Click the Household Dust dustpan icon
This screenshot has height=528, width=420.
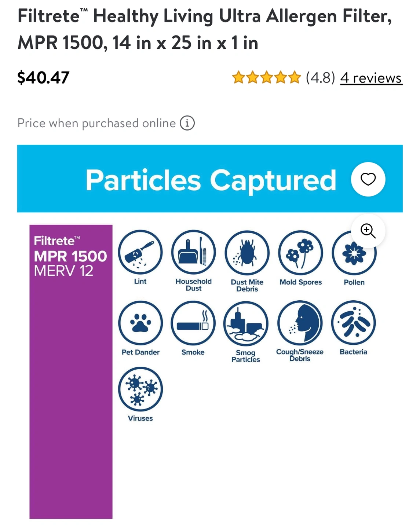tap(193, 252)
